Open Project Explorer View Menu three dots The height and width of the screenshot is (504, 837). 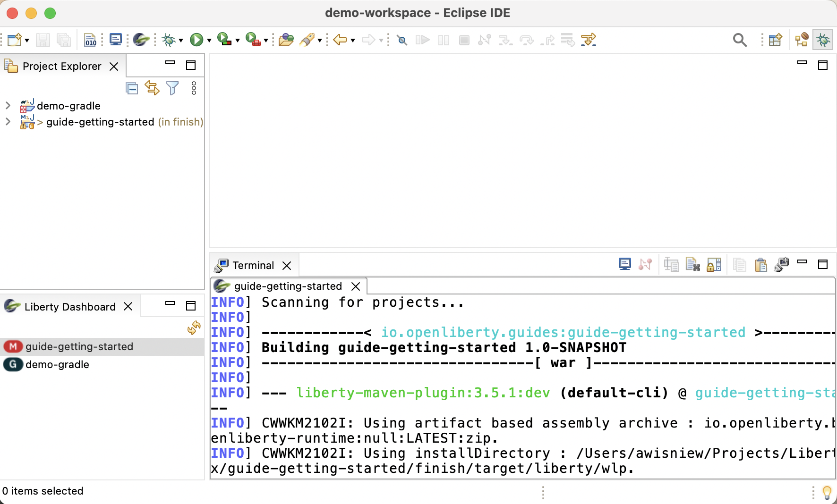coord(194,88)
